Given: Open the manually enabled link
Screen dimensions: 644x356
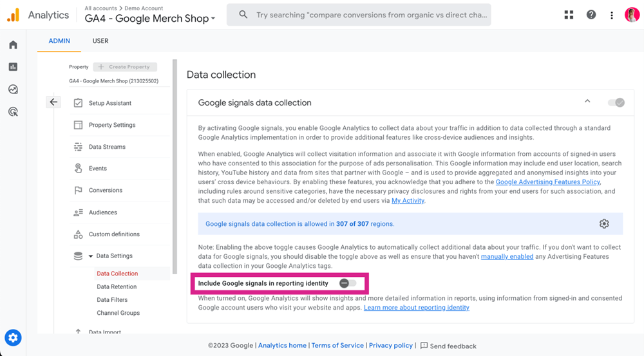Looking at the screenshot, I should point(507,257).
